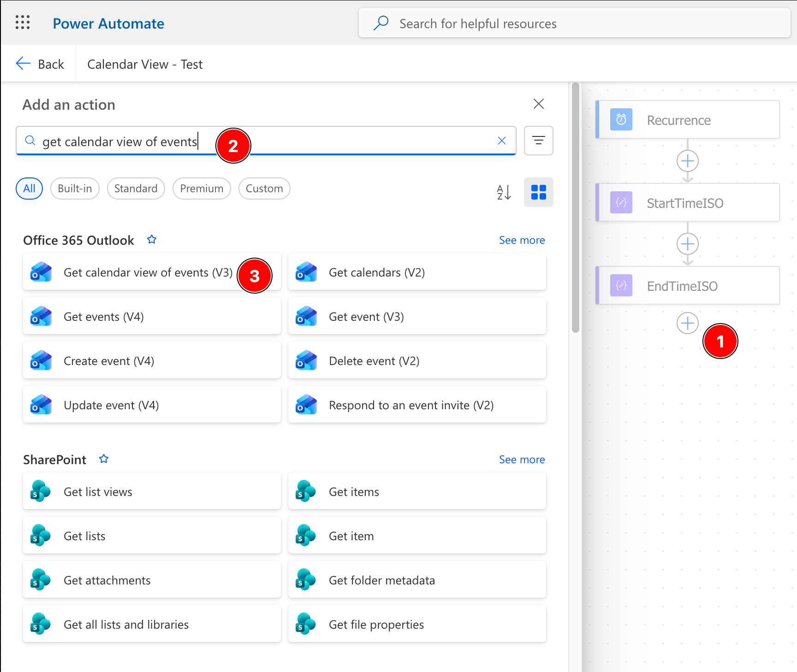Choose SharePoint Get item action

pos(417,536)
